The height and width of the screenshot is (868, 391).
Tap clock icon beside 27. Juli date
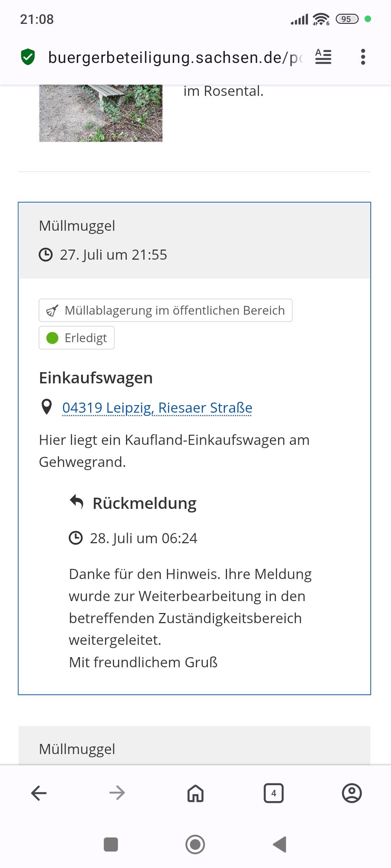[x=46, y=255]
